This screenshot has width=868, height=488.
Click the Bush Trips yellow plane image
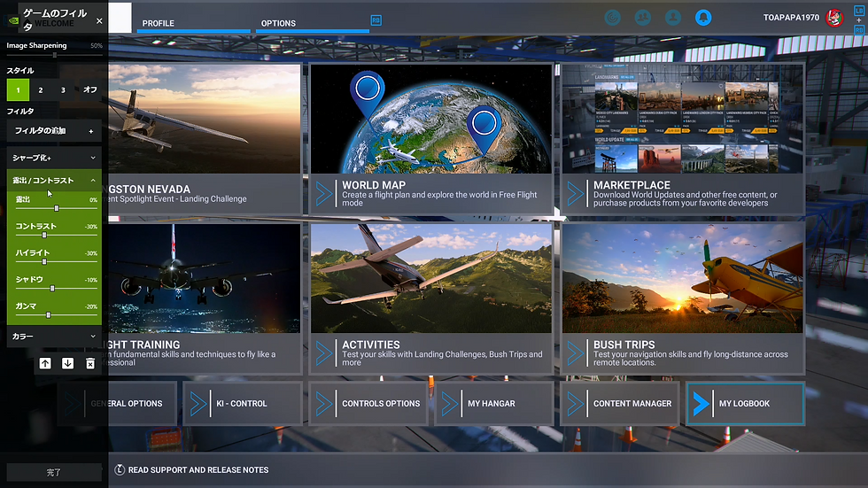tap(683, 278)
